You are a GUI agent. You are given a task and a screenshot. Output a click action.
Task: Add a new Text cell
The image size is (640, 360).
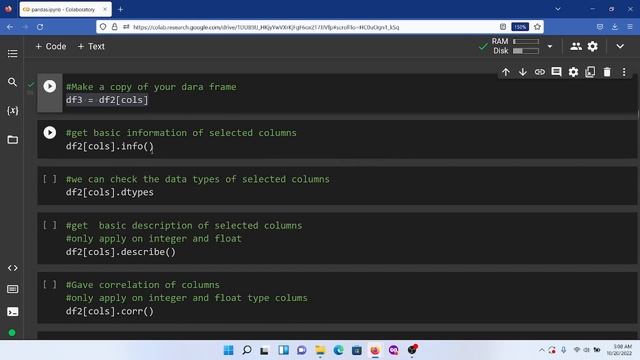91,47
